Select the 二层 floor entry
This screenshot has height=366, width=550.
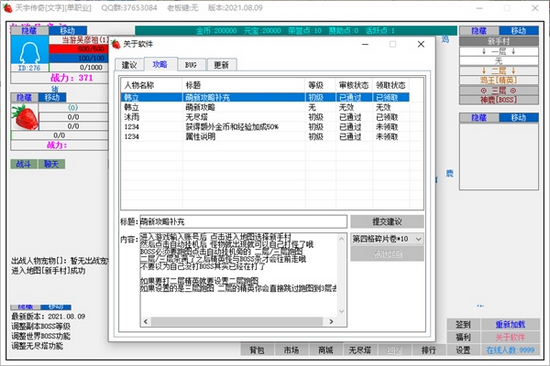click(499, 71)
